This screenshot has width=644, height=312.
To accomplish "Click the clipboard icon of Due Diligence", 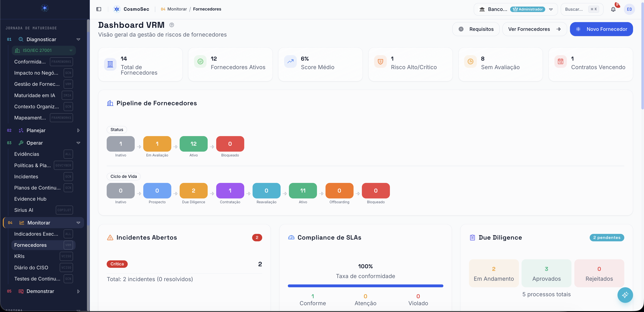I will click(x=472, y=238).
